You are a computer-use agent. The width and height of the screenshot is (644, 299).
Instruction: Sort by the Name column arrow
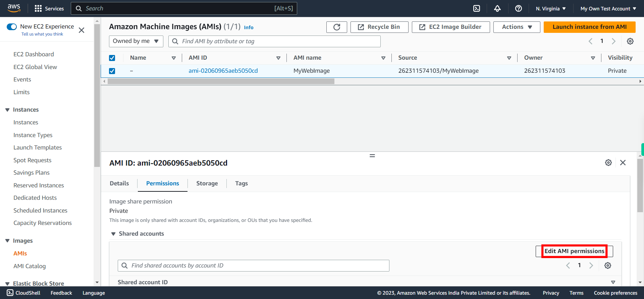tap(174, 58)
